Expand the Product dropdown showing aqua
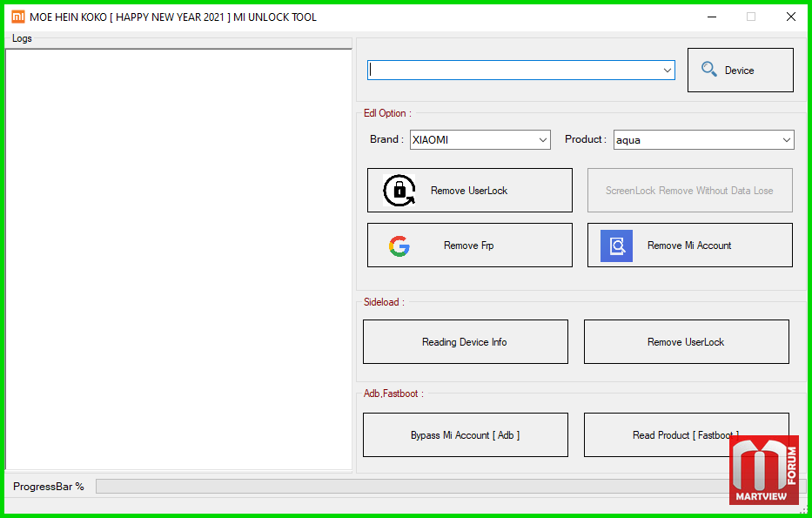The height and width of the screenshot is (518, 812). (x=787, y=140)
